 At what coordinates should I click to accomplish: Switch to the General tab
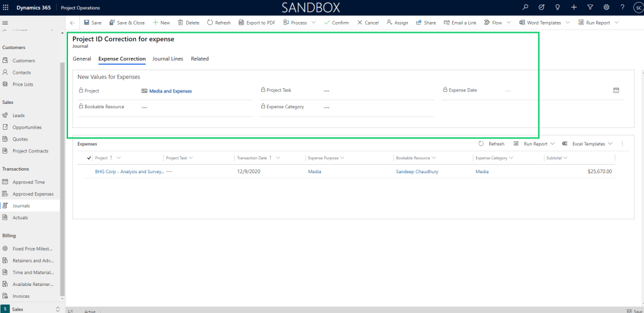pos(82,59)
